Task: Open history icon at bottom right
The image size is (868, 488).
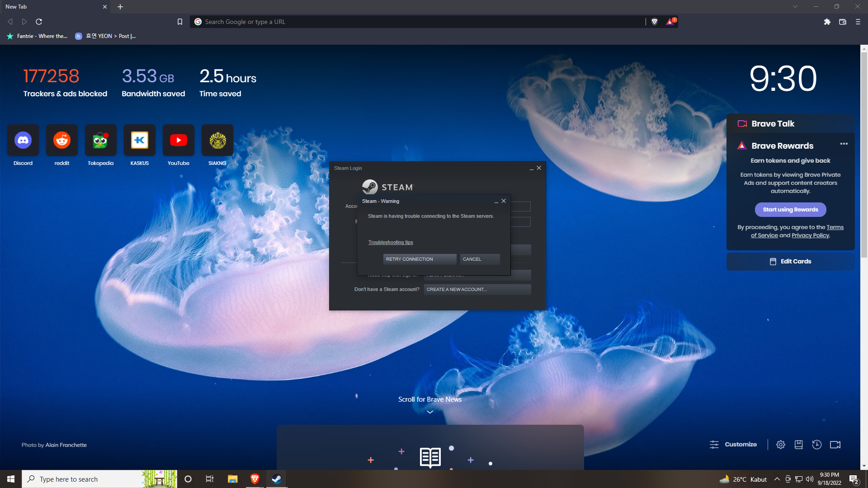Action: point(817,445)
